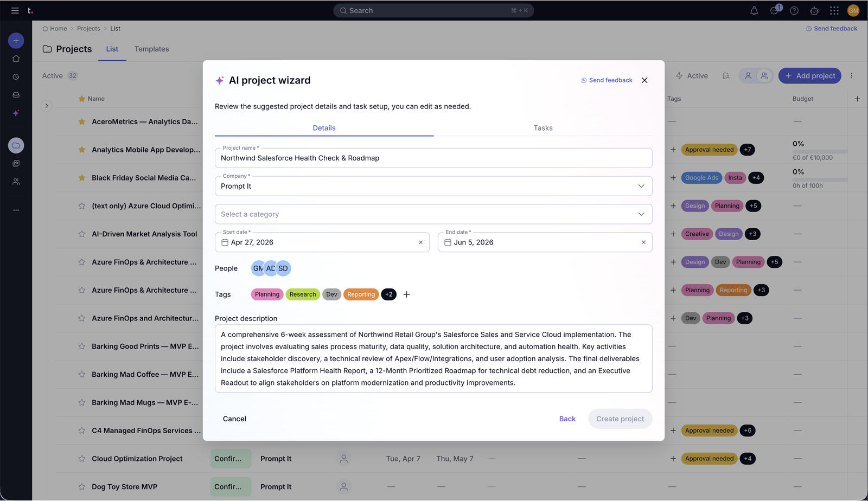Star the AI-Driven Market Analysis Tool
Viewport: 868px width, 501px height.
coord(82,234)
